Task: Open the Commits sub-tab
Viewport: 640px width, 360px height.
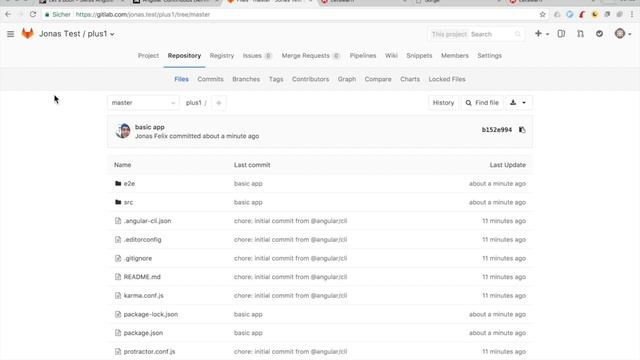Action: (x=210, y=79)
